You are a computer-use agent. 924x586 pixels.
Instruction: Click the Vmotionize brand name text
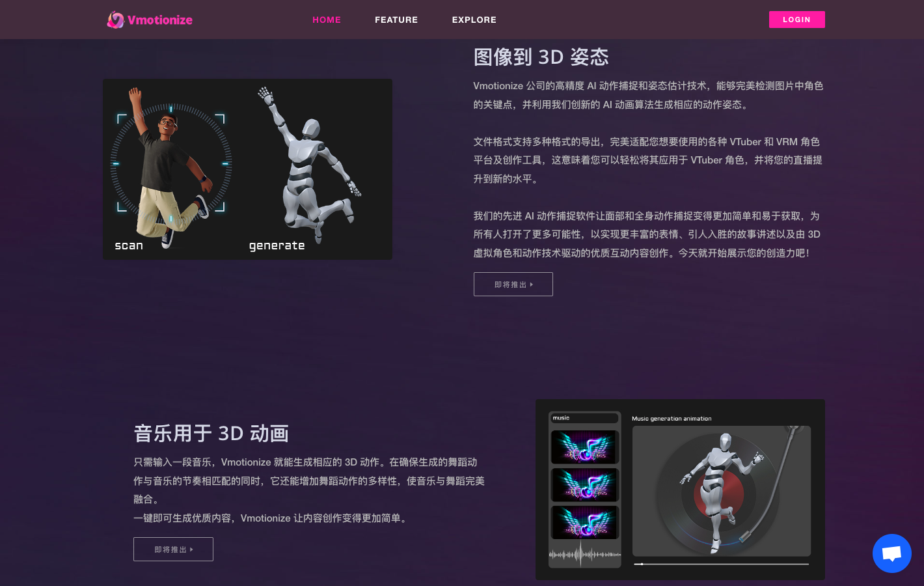click(x=160, y=20)
